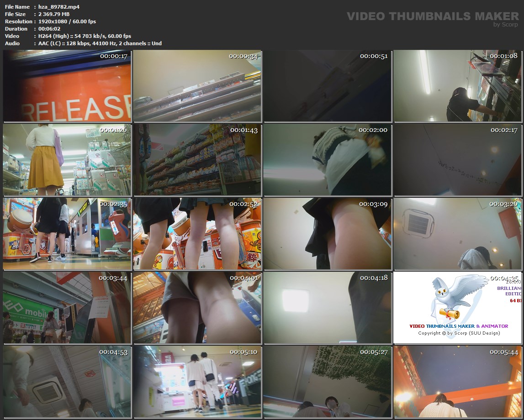Click the VIDEO THUMBNAILS MAKER title
Viewport: 524px width, 420px height.
(433, 16)
